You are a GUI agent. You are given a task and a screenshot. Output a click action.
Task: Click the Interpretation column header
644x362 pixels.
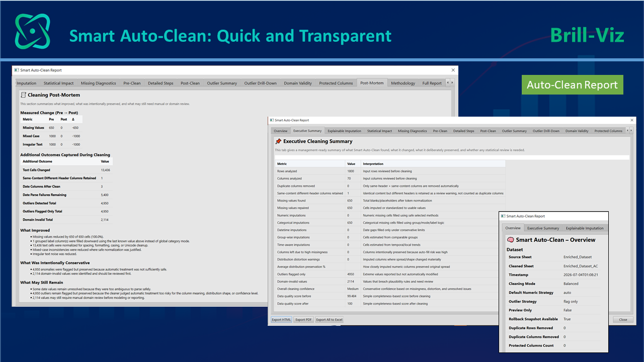(x=433, y=164)
